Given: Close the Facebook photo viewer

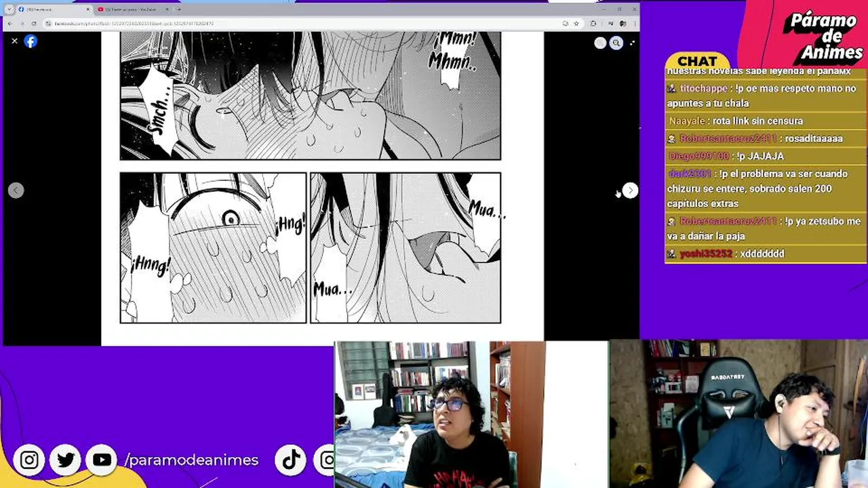Looking at the screenshot, I should [x=14, y=41].
